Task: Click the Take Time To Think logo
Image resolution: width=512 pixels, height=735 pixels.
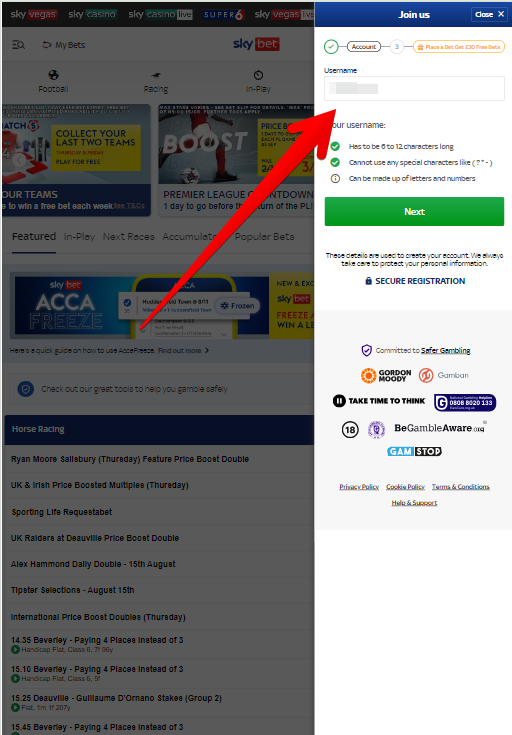Action: point(379,401)
